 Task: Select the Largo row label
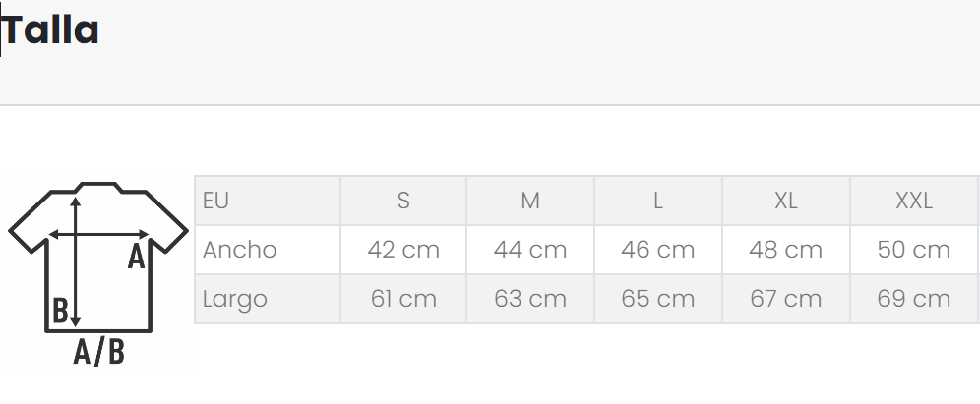coord(235,299)
